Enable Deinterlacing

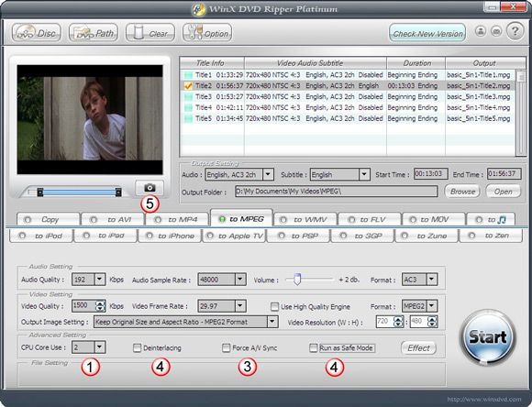click(137, 348)
